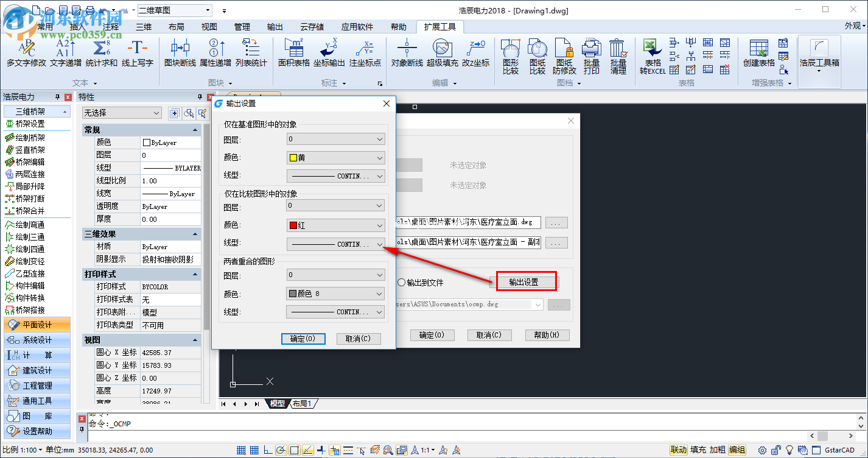Switch to the 应用软件 ribbon tab
Image resolution: width=868 pixels, height=458 pixels.
pyautogui.click(x=357, y=27)
